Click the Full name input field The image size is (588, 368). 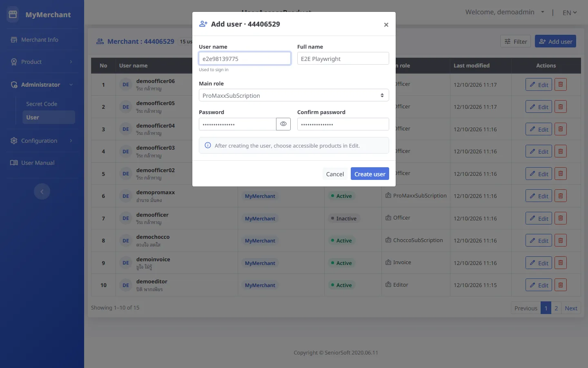point(343,58)
